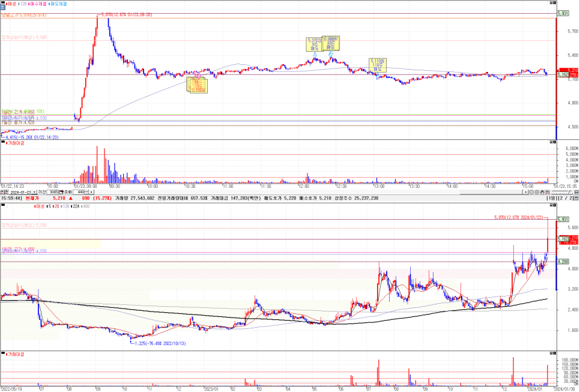This screenshot has width=580, height=392.
Task: Click the 20 moving average label in the daily chart legend
Action: 56,207
